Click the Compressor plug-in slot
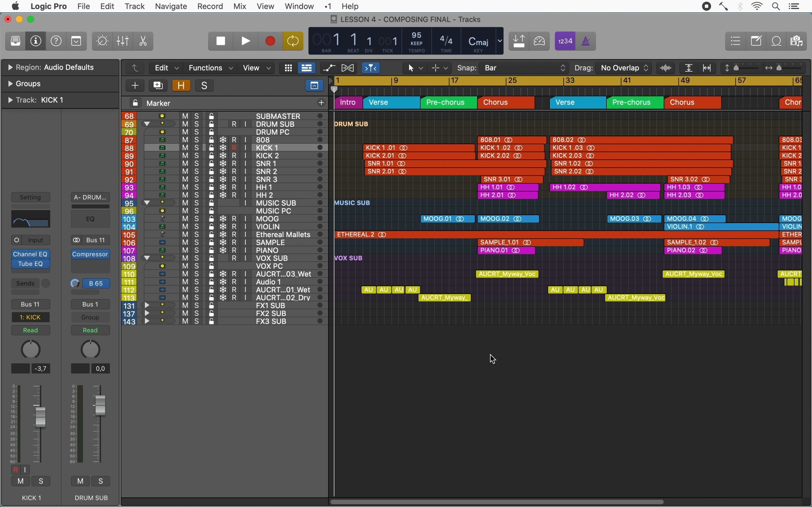The image size is (812, 507). [90, 254]
